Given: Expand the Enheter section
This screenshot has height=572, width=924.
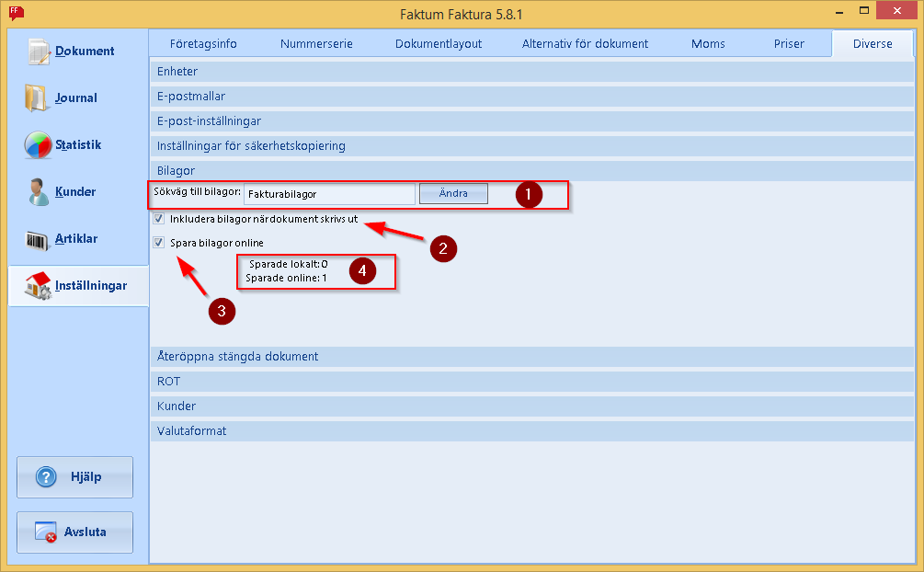Looking at the screenshot, I should point(532,72).
